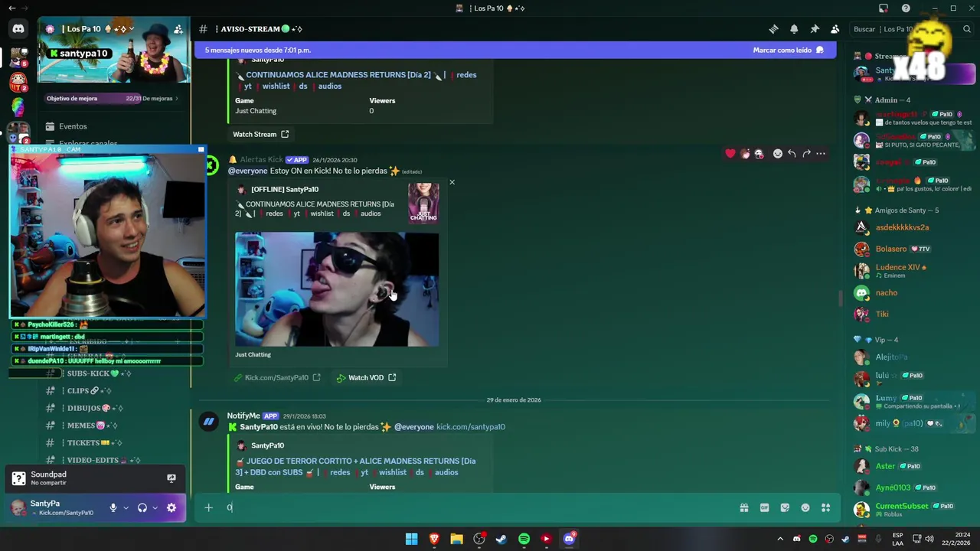Open the emoji picker in message box
The height and width of the screenshot is (551, 980).
pyautogui.click(x=805, y=507)
